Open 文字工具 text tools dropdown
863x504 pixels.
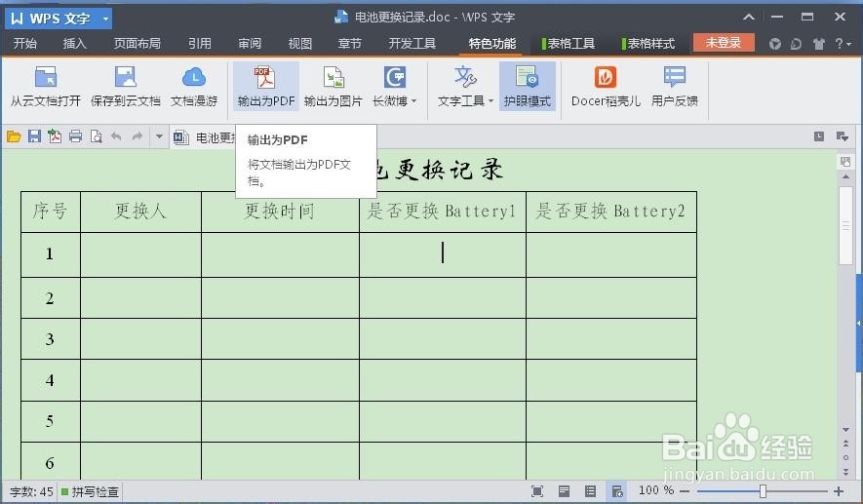click(465, 87)
